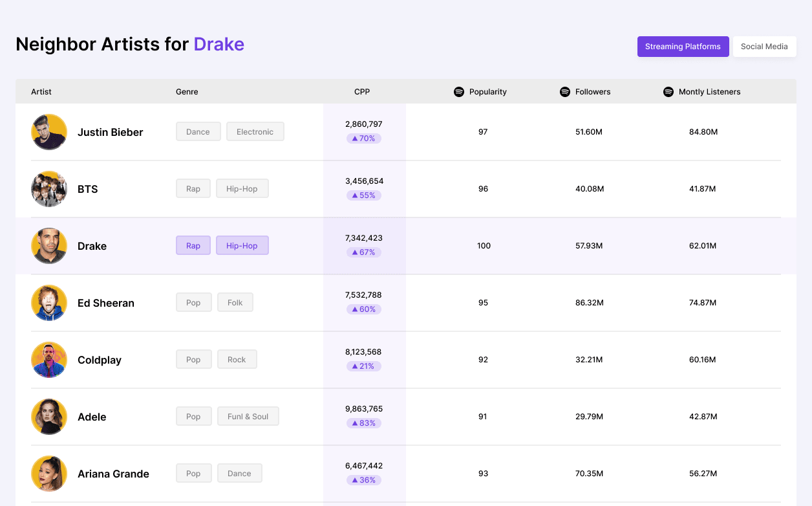Switch to the Streaming Platforms tab
Image resolution: width=812 pixels, height=506 pixels.
point(683,47)
